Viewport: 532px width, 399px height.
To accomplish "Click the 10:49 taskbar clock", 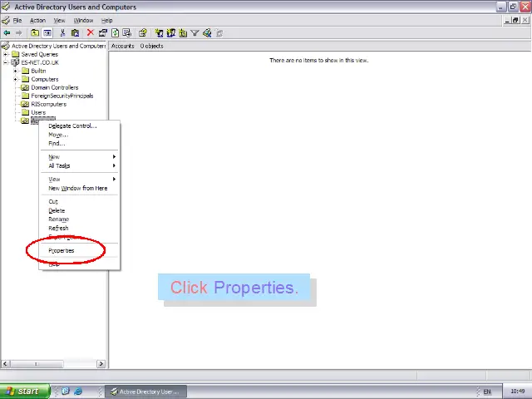I will (x=517, y=392).
